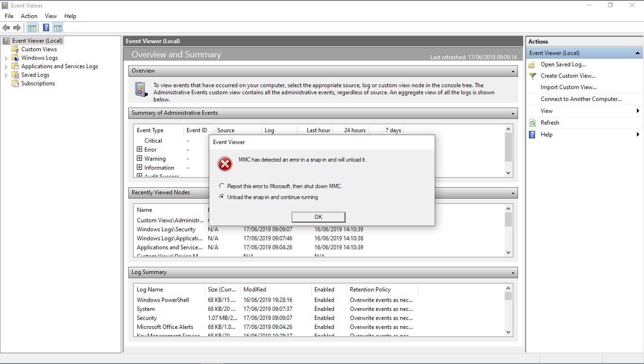Click Import Custom View action
644x364 pixels.
click(x=569, y=87)
